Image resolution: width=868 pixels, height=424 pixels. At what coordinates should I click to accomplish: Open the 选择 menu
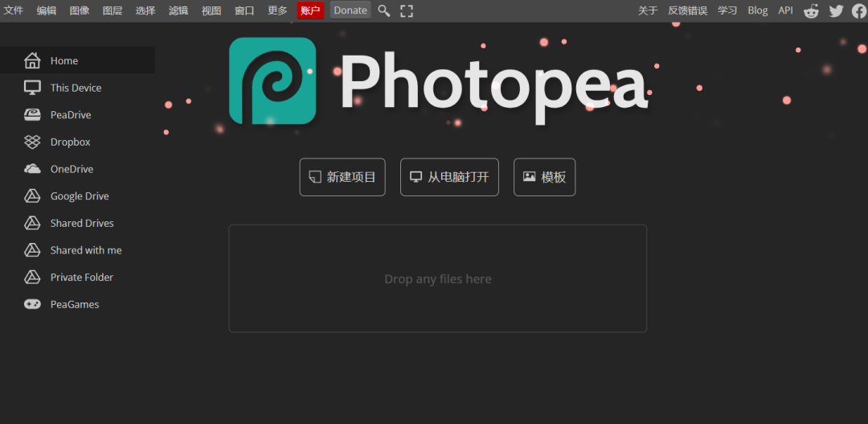[x=145, y=10]
